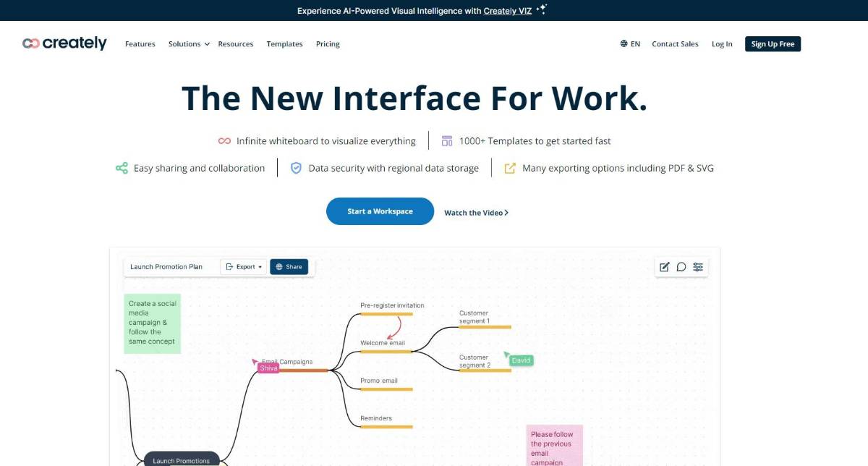Viewport: 868px width, 466px height.
Task: Click the sparkle icon beside Creately VIZ
Action: [x=540, y=9]
